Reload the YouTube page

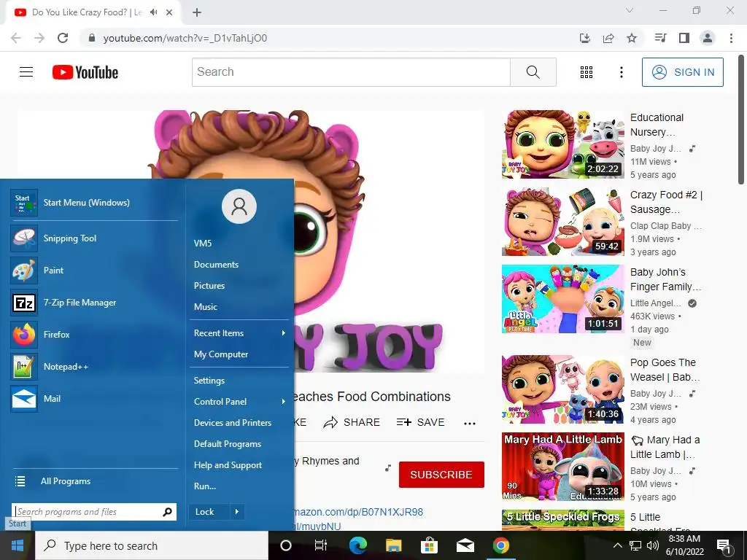pyautogui.click(x=63, y=38)
